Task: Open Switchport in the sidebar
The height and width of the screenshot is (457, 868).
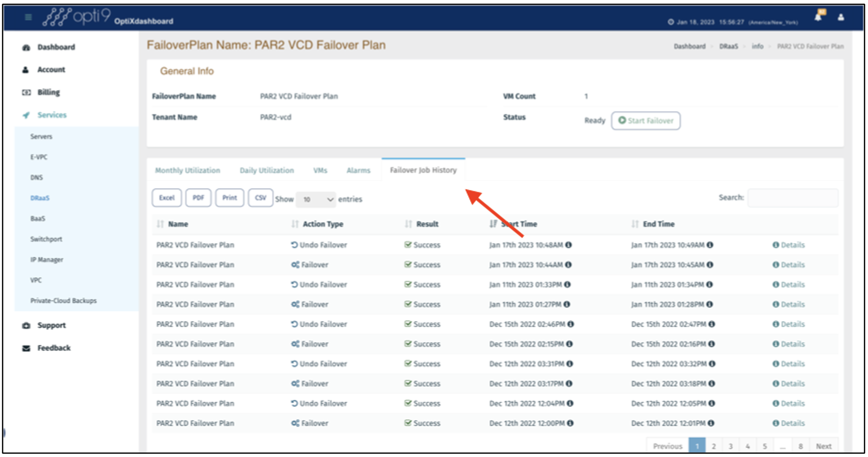Action: pyautogui.click(x=46, y=239)
